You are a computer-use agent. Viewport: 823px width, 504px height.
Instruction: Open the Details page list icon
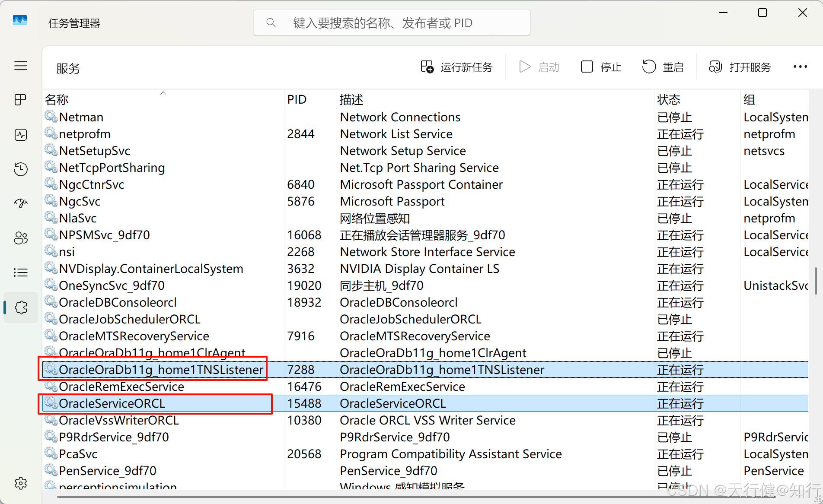pyautogui.click(x=21, y=273)
